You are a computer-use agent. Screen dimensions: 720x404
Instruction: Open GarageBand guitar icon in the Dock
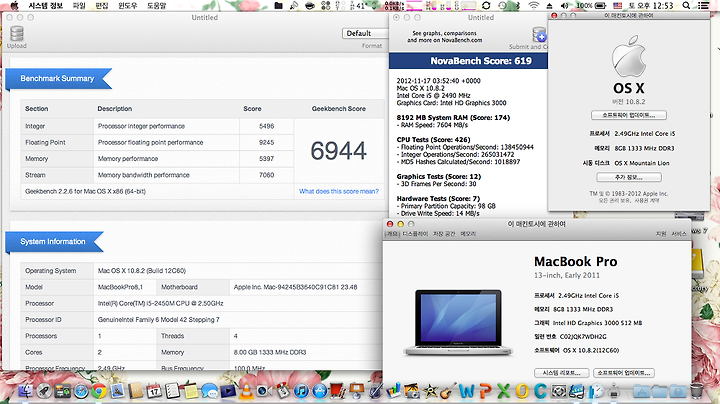449,391
